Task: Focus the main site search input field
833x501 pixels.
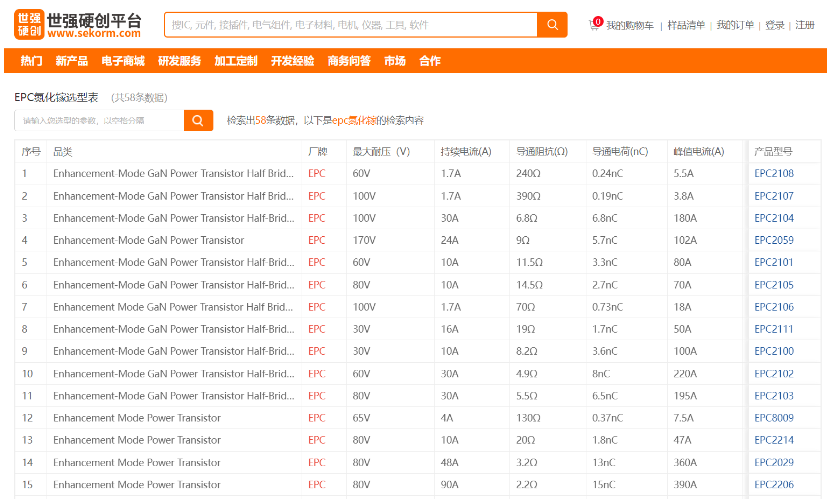Action: pyautogui.click(x=351, y=25)
